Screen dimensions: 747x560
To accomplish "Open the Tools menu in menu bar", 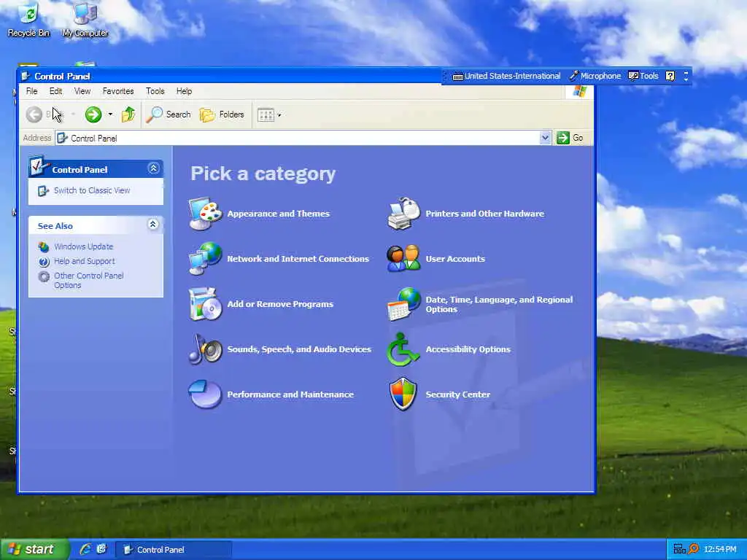I will [155, 91].
